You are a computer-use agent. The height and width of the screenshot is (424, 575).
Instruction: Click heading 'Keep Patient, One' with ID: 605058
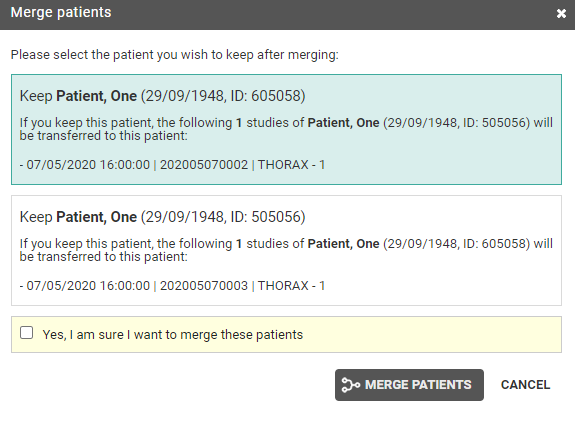tap(162, 96)
